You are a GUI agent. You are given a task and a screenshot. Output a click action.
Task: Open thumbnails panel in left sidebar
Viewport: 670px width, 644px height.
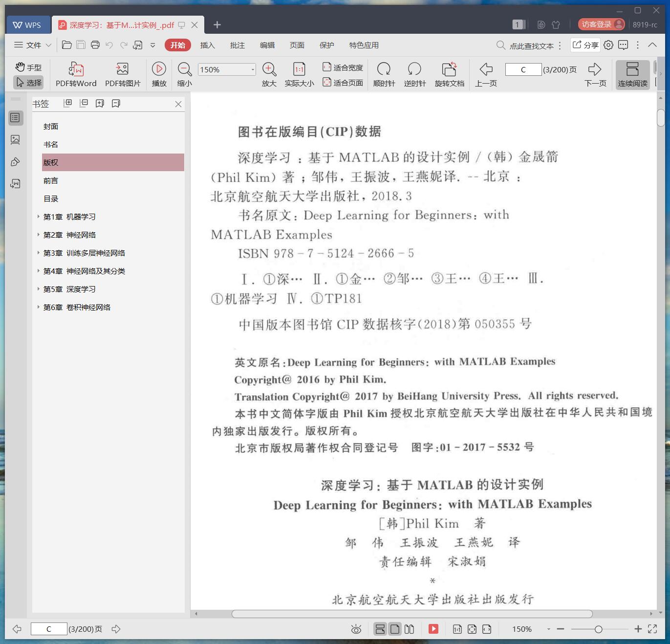tap(15, 140)
